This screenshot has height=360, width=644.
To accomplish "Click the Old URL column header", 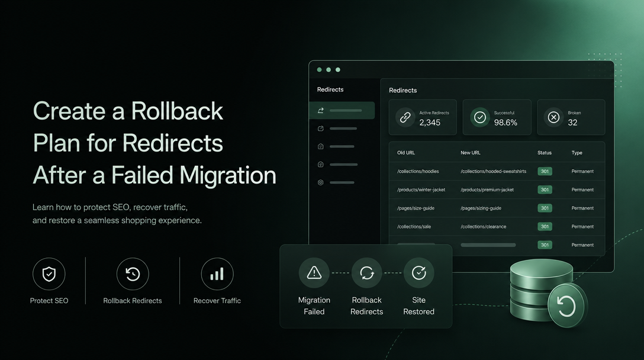I will point(406,153).
